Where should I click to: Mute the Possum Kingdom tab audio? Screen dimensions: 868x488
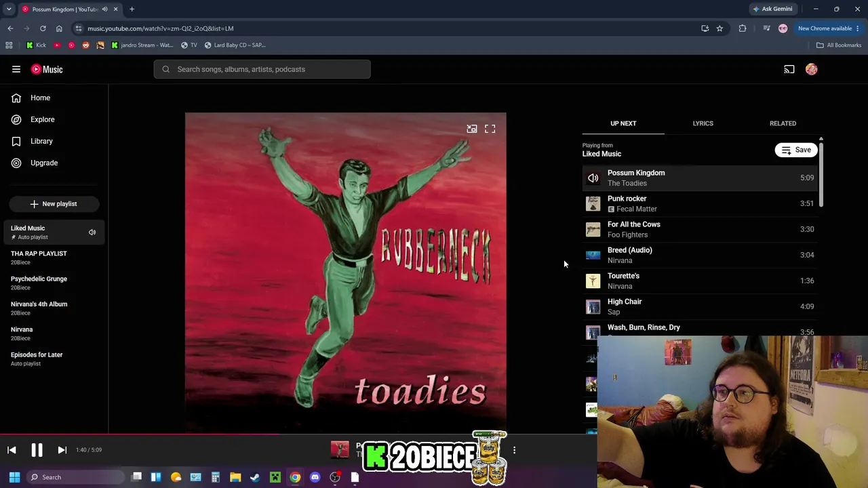coord(104,9)
